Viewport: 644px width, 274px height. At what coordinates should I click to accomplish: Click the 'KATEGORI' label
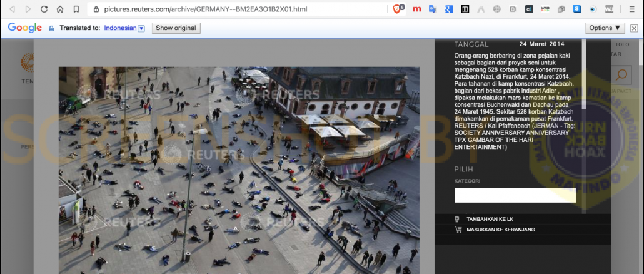click(467, 181)
